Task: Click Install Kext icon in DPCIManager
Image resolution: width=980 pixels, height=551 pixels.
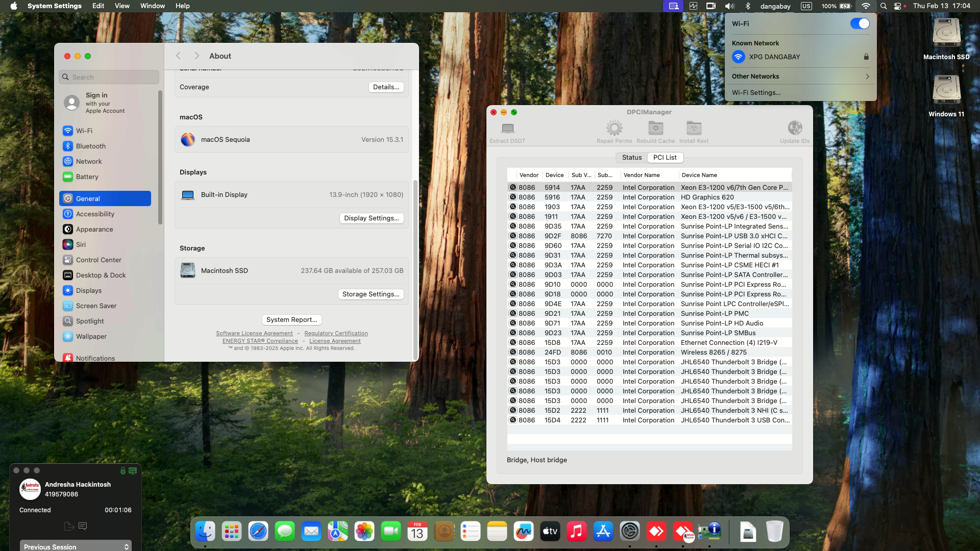Action: [x=694, y=128]
